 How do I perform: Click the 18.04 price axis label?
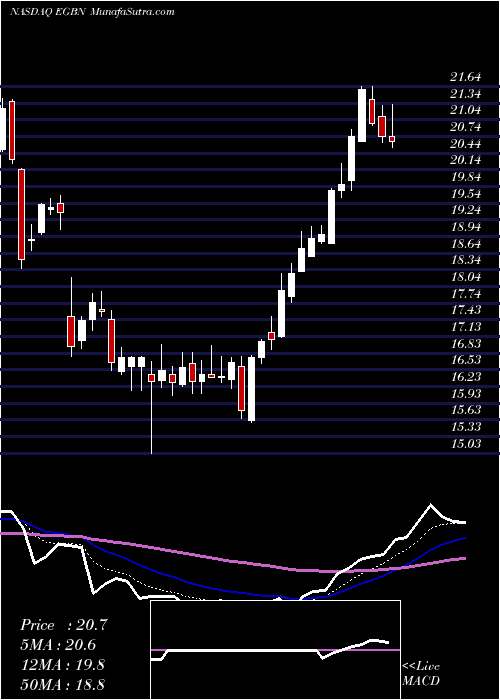pos(465,277)
